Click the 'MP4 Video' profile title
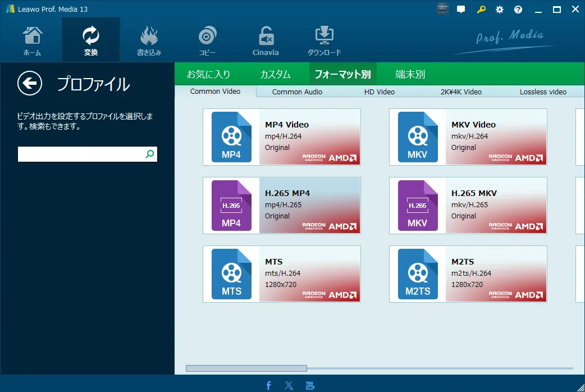This screenshot has width=585, height=392. [x=287, y=125]
